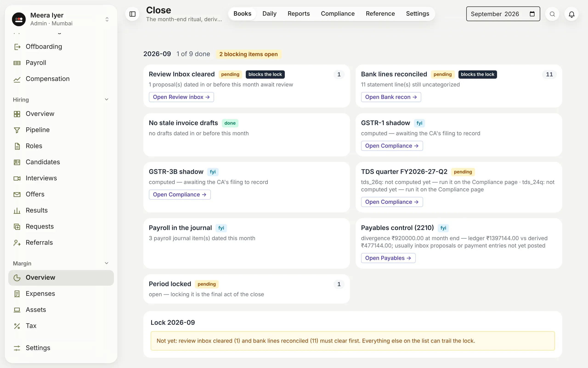Screen dimensions: 588x368
Task: Open Offers envelope icon
Action: (17, 195)
